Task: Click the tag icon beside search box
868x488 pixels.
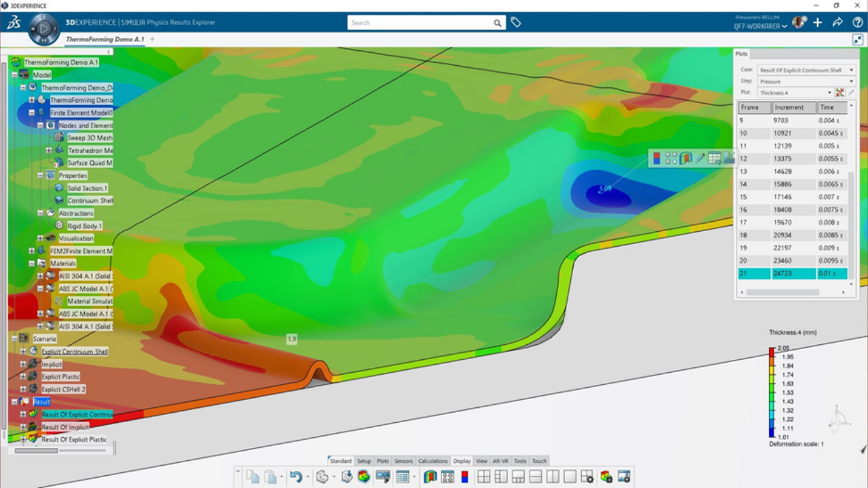Action: [x=516, y=23]
